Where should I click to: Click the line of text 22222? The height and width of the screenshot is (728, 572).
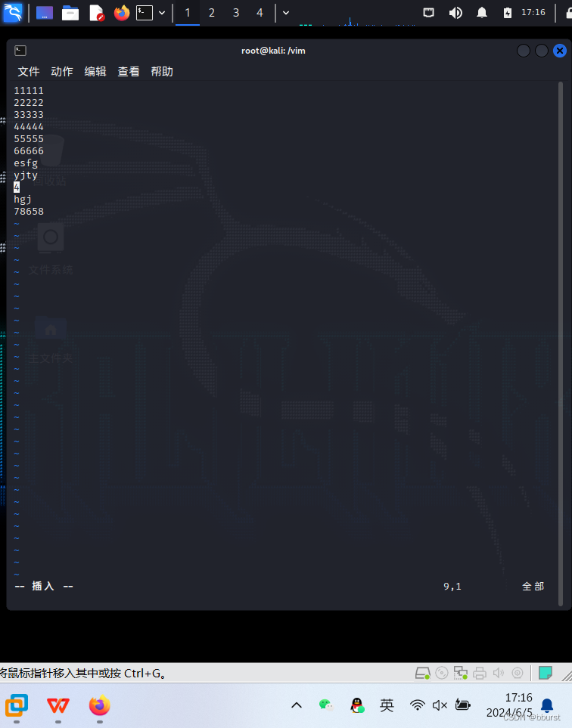click(29, 103)
